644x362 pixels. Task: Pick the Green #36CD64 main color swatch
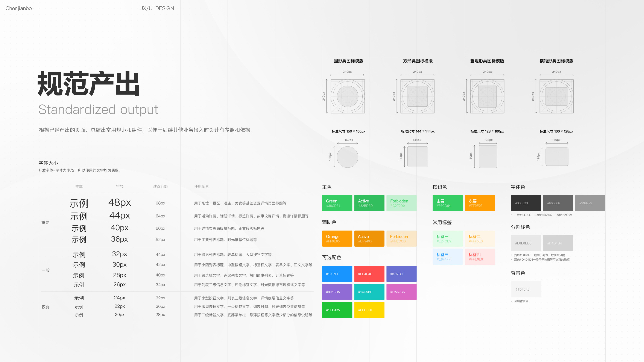[x=337, y=203]
